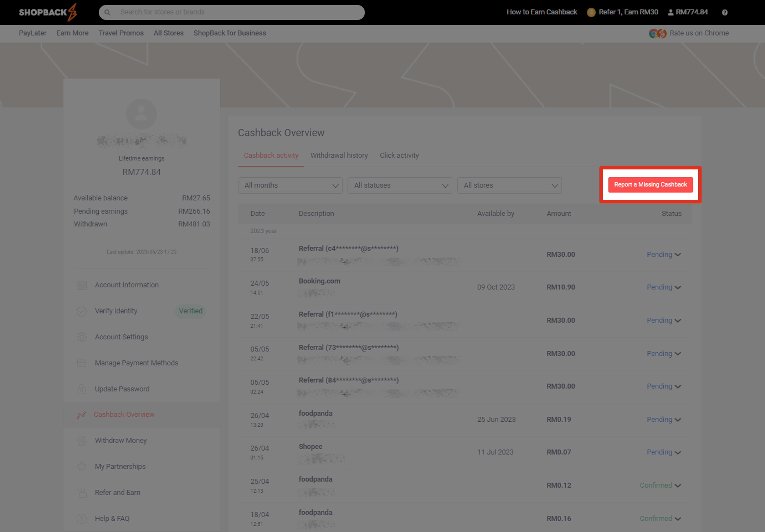Screen dimensions: 765x532
Task: Open the All months dropdown
Action: coord(290,186)
